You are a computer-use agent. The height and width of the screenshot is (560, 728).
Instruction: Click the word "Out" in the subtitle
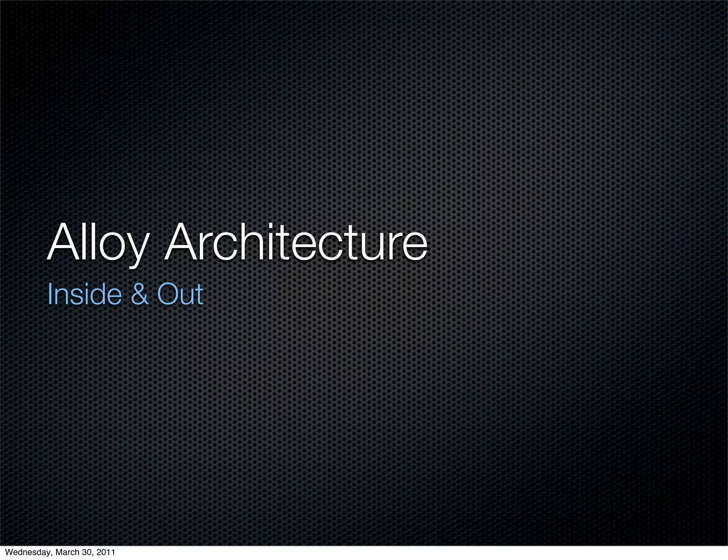[x=180, y=294]
